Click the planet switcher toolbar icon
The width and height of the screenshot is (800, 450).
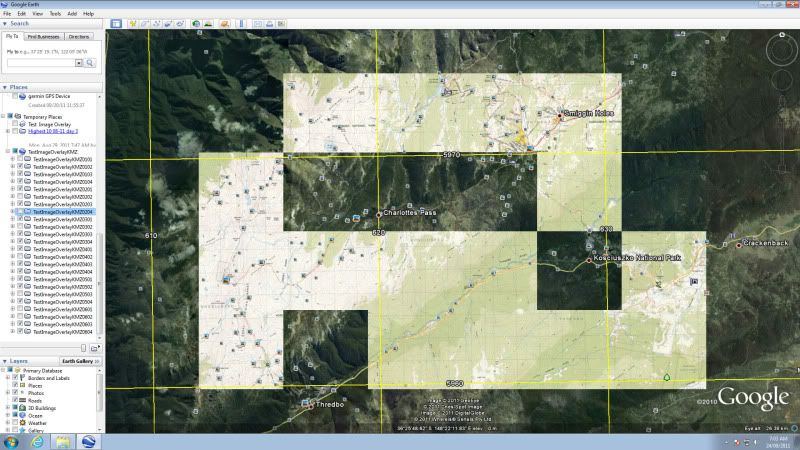click(224, 23)
